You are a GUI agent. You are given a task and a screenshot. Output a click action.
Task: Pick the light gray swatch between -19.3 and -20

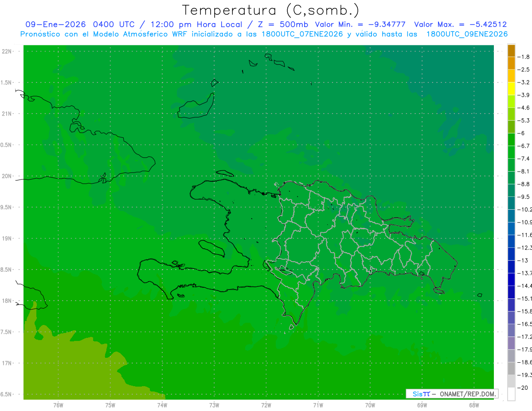(511, 381)
